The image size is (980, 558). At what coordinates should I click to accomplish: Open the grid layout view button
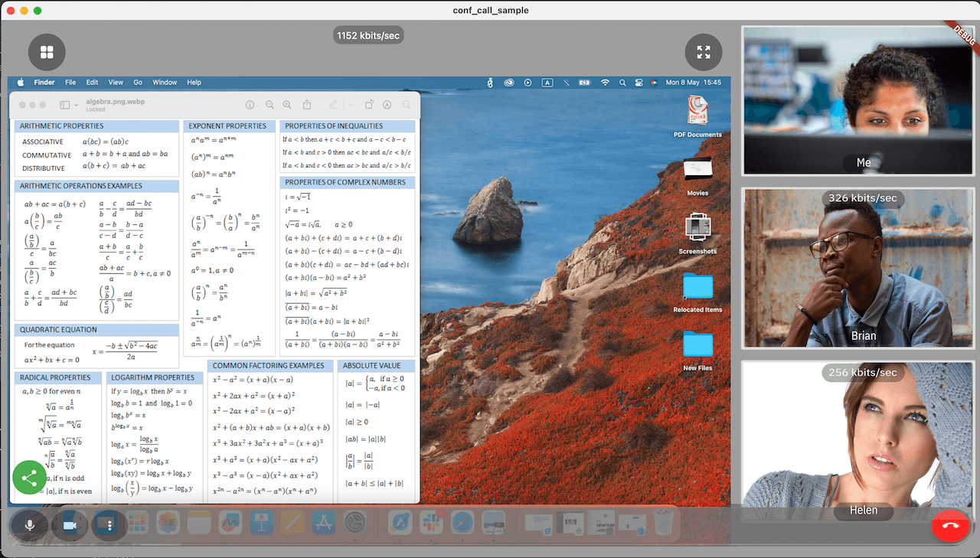(47, 52)
